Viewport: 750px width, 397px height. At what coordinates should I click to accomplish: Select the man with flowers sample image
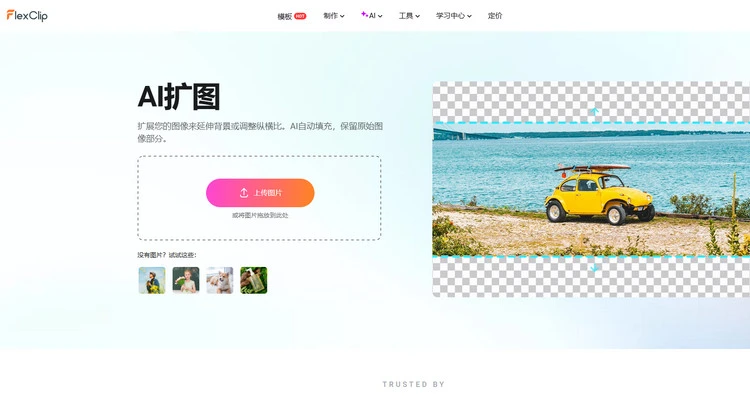click(x=152, y=280)
